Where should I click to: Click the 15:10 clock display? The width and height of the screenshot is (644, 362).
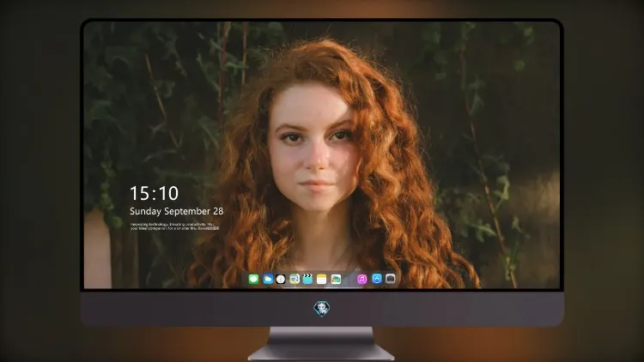point(154,193)
